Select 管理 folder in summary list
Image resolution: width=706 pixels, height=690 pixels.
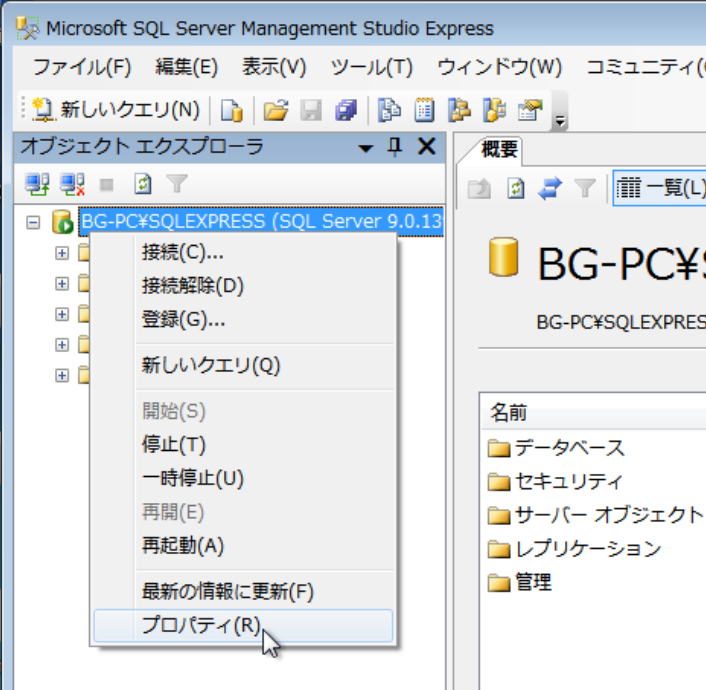click(520, 582)
